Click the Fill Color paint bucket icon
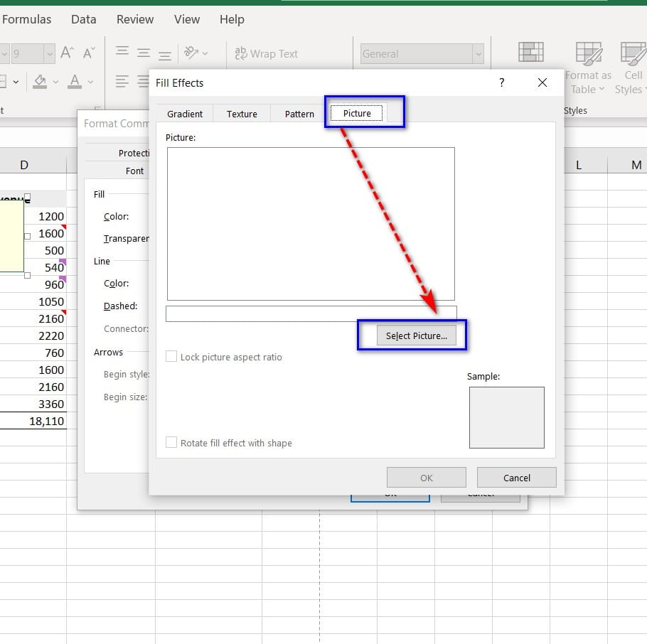Screen dimensions: 647x644 click(x=40, y=81)
